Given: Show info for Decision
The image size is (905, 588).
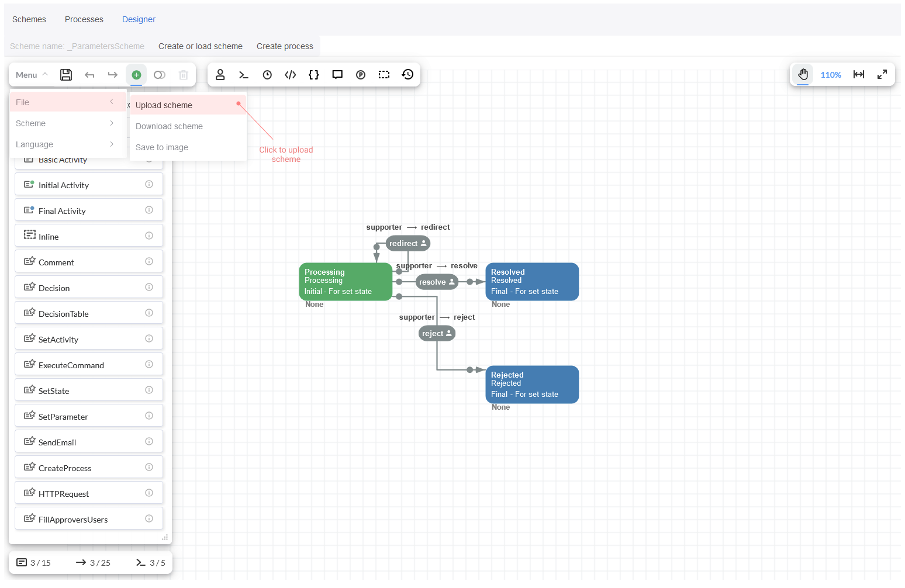Looking at the screenshot, I should (x=149, y=287).
